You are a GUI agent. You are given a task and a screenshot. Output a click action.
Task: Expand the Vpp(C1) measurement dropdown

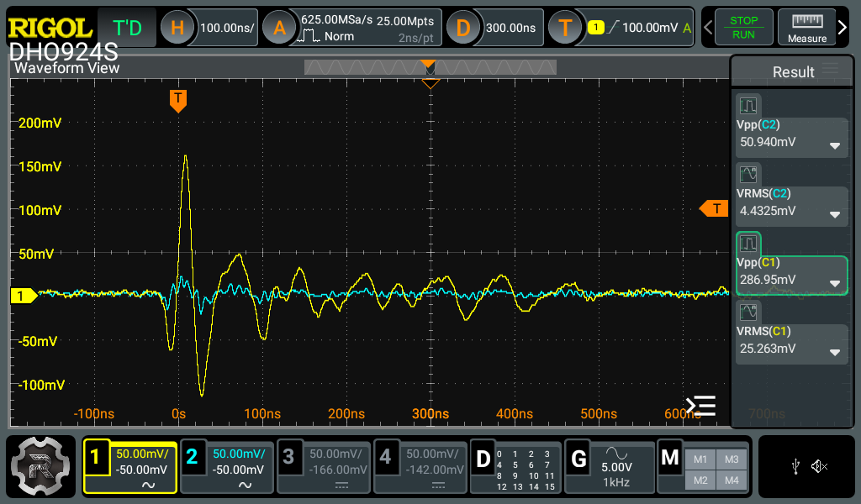835,283
